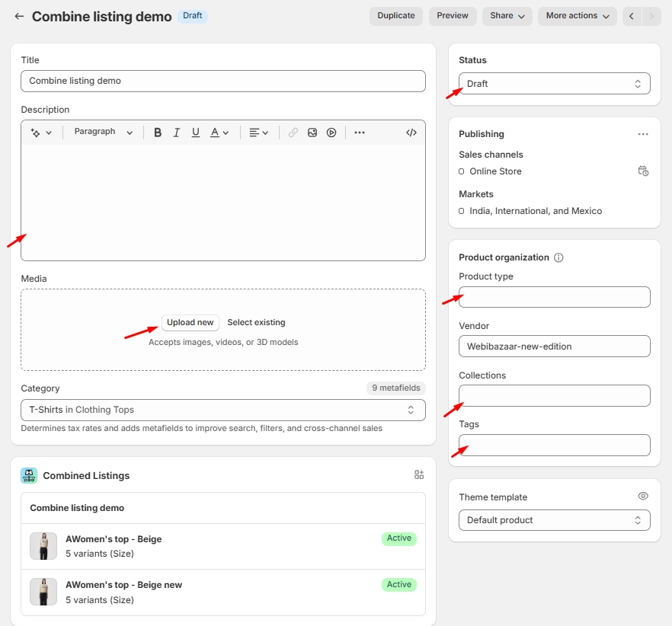The width and height of the screenshot is (672, 626).
Task: Toggle bold formatting in the description toolbar
Action: point(158,133)
